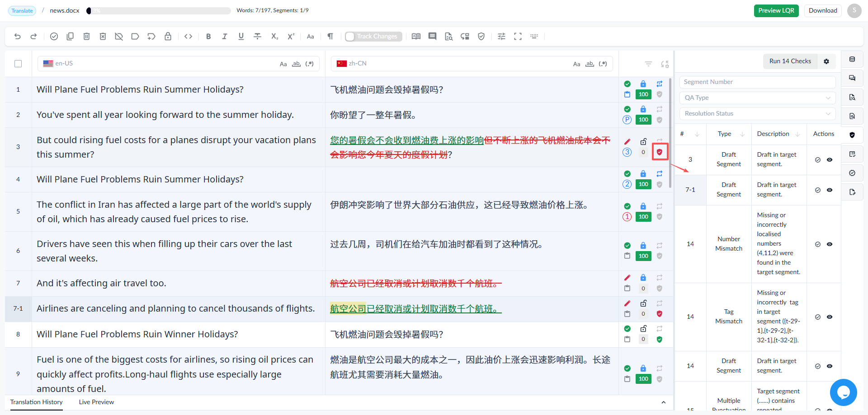Click Run 14 Checks button
This screenshot has height=415, width=868.
click(x=790, y=61)
